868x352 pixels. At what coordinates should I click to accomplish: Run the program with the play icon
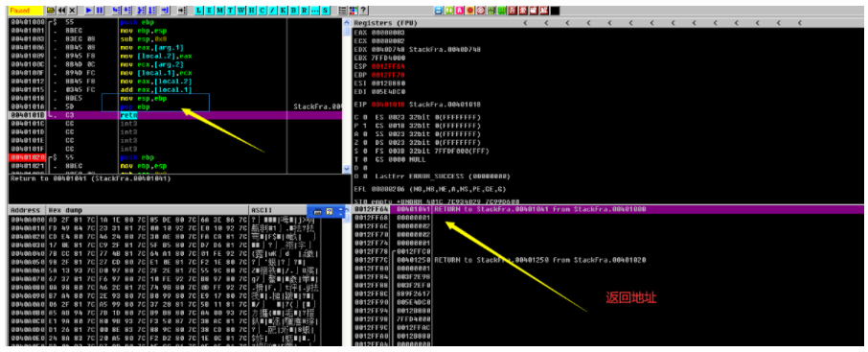[88, 10]
